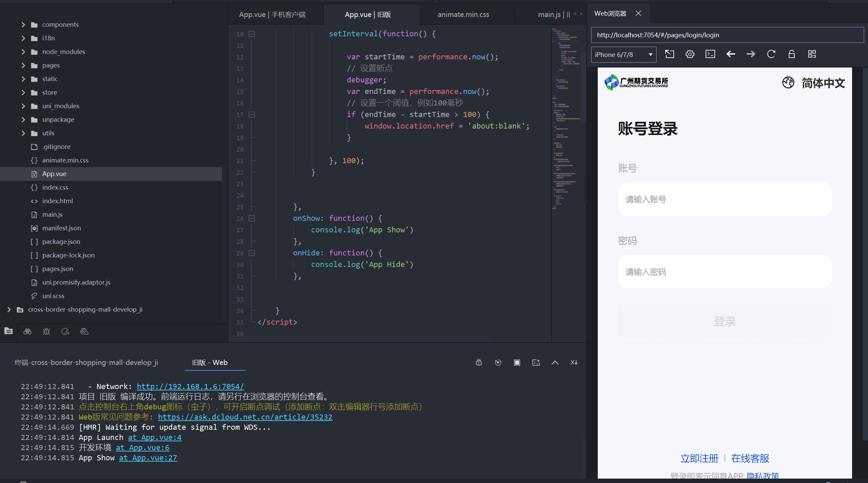868x483 pixels.
Task: Click the 请输入账号 input field
Action: pyautogui.click(x=725, y=199)
